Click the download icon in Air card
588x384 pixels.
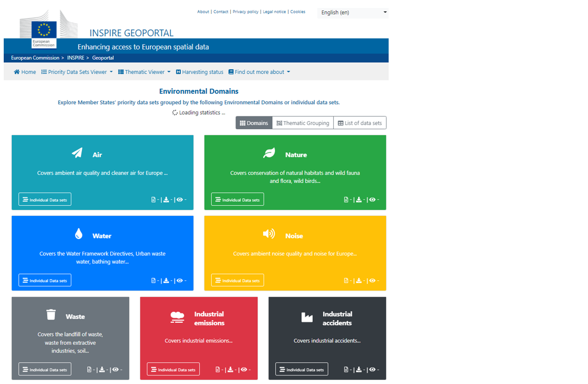pos(166,199)
